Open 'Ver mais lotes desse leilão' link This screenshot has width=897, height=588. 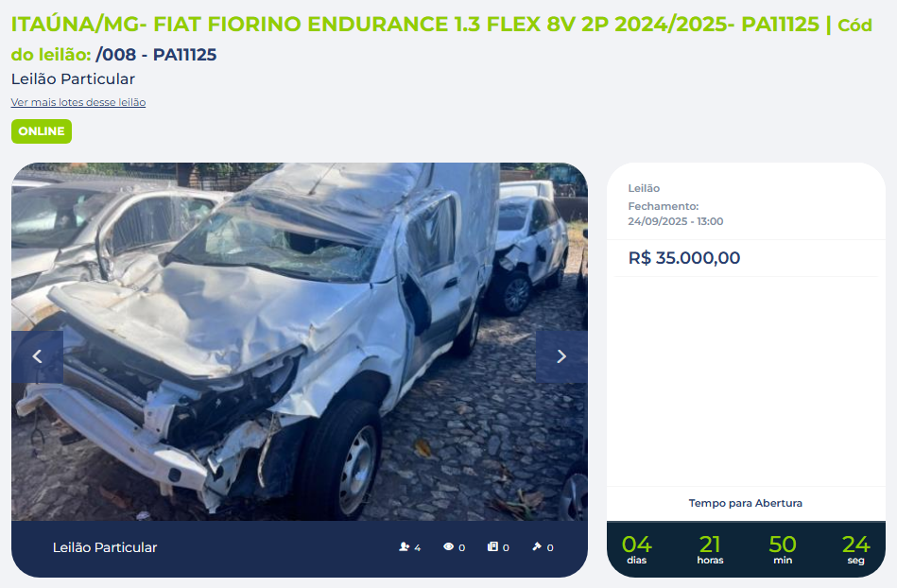(78, 102)
